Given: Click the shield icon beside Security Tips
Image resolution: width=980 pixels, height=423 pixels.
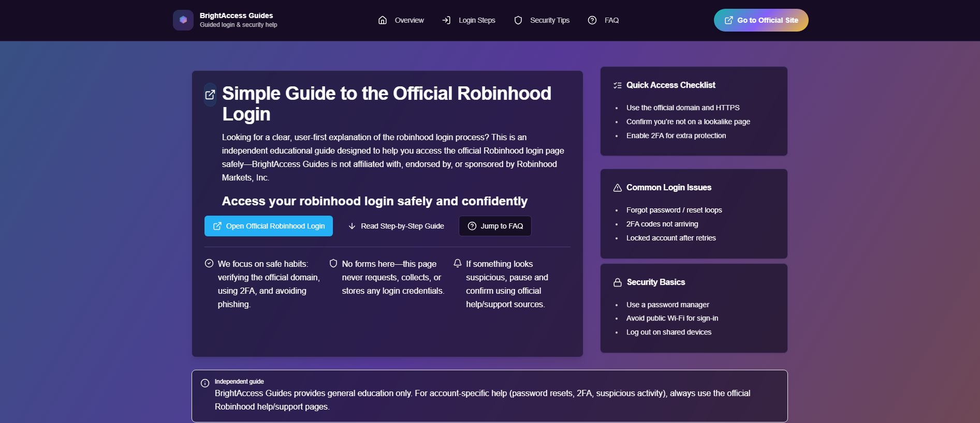Looking at the screenshot, I should (518, 20).
